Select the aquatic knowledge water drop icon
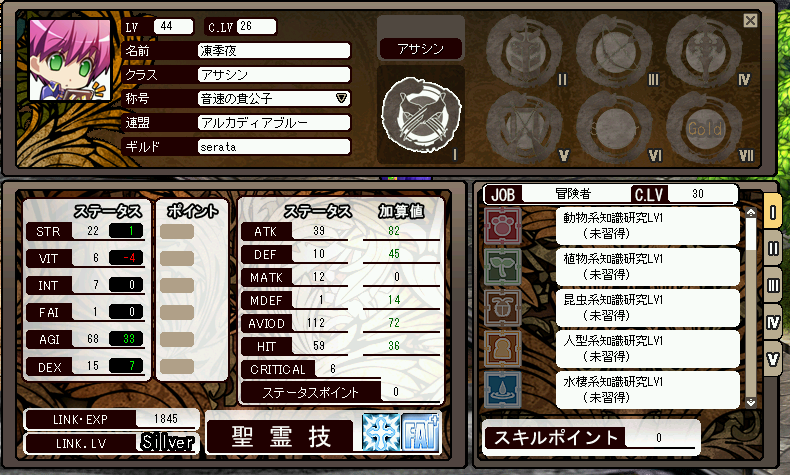This screenshot has height=475, width=790. pyautogui.click(x=502, y=389)
